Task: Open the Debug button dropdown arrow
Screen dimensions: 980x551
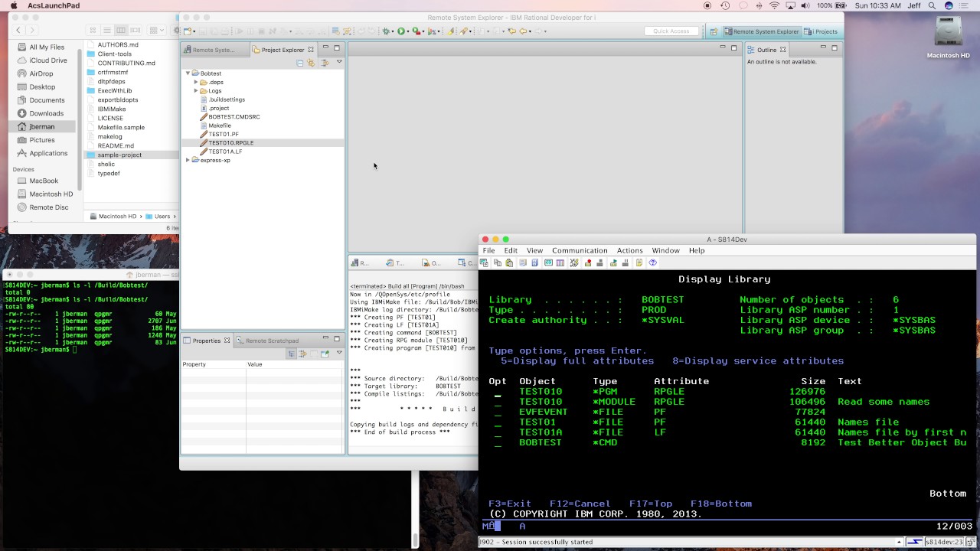Action: coord(393,31)
